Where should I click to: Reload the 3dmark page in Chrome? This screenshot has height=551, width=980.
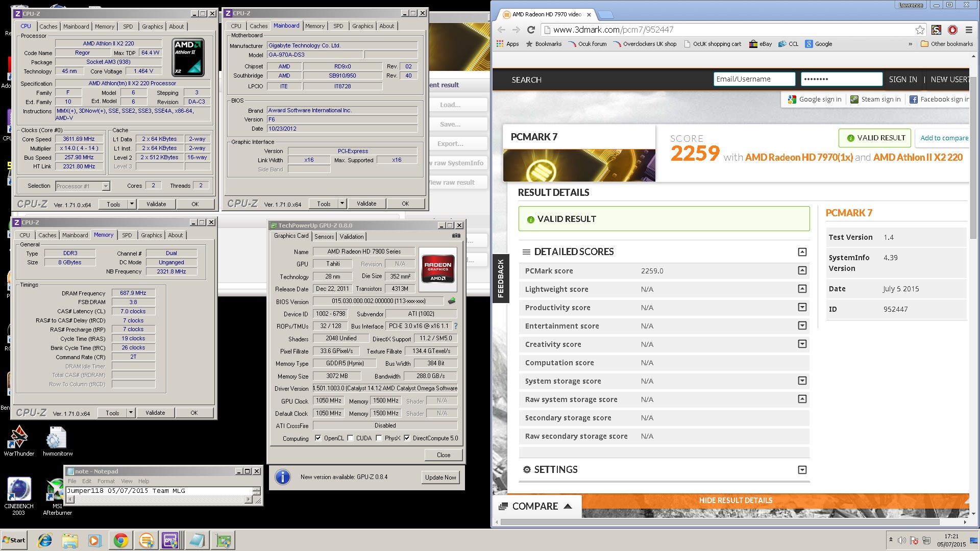click(x=531, y=30)
